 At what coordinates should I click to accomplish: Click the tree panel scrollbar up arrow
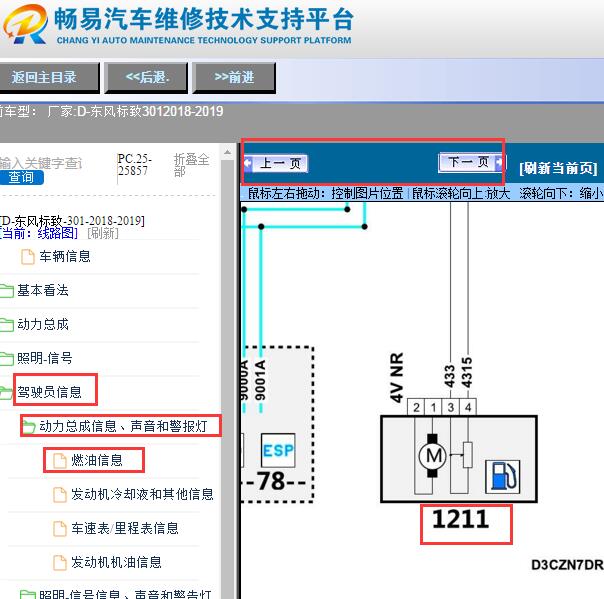coord(227,153)
